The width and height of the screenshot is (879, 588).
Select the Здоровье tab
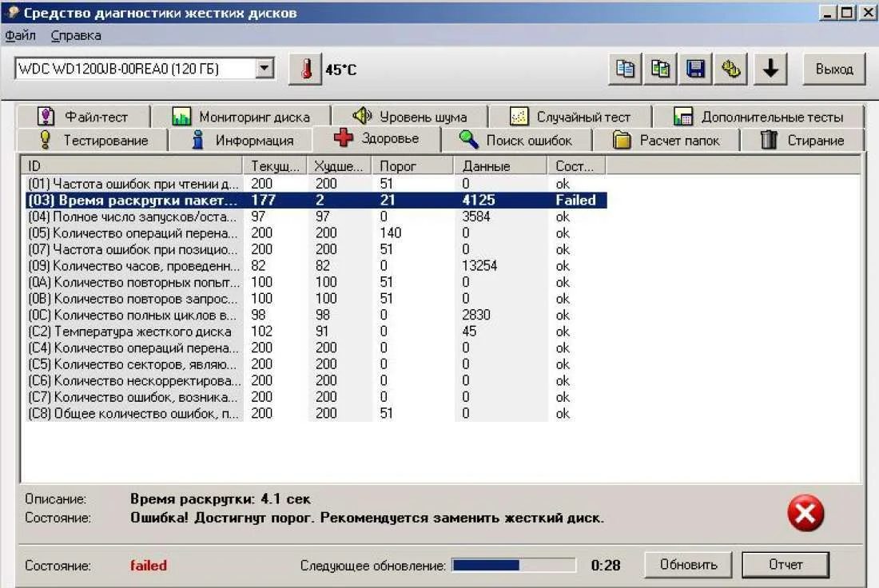(376, 138)
